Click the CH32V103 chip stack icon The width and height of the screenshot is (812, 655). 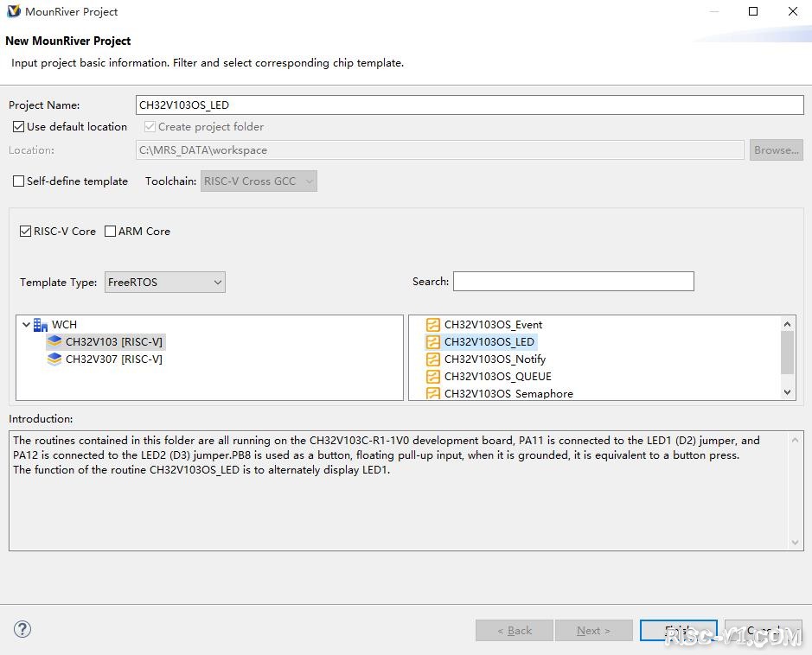click(x=54, y=342)
